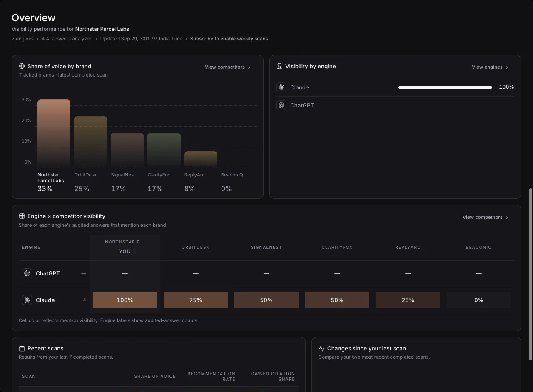This screenshot has width=533, height=392.
Task: Click the ReplyArc bar in the chart
Action: (x=201, y=159)
